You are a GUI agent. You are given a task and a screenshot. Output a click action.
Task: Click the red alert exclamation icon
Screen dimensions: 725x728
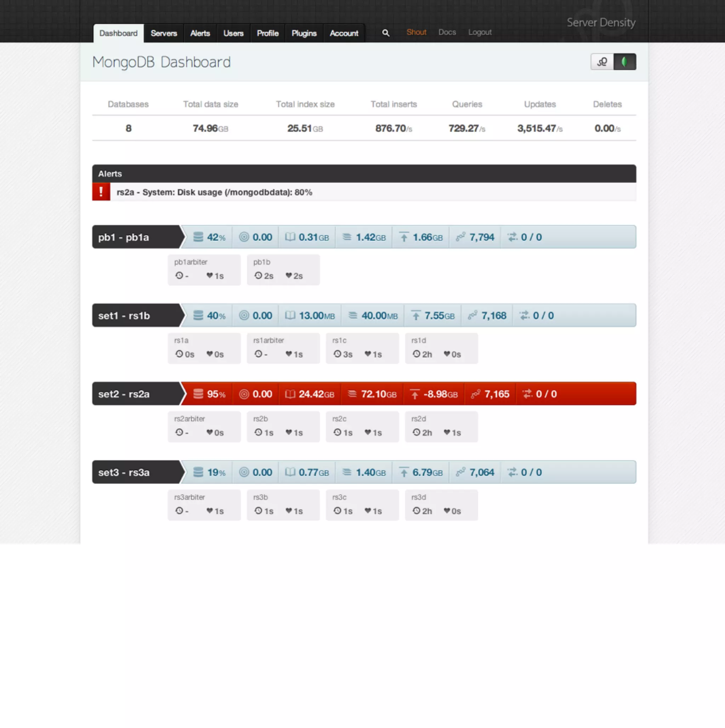point(101,192)
